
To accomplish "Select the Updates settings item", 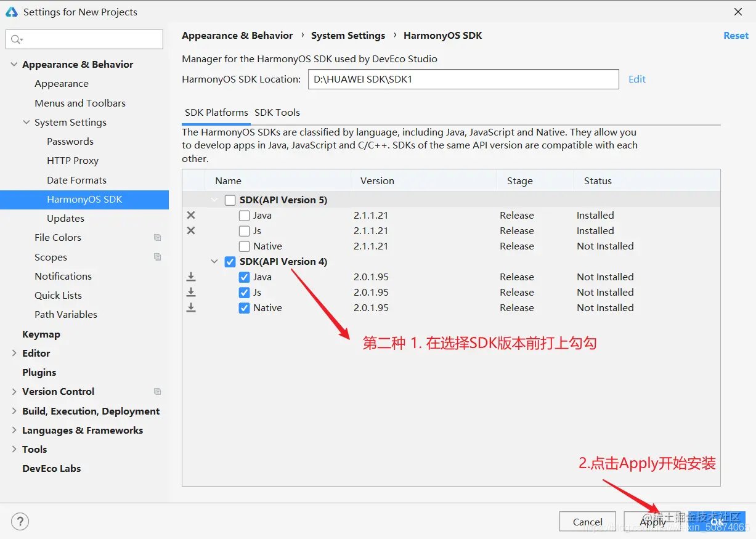I will pos(65,218).
